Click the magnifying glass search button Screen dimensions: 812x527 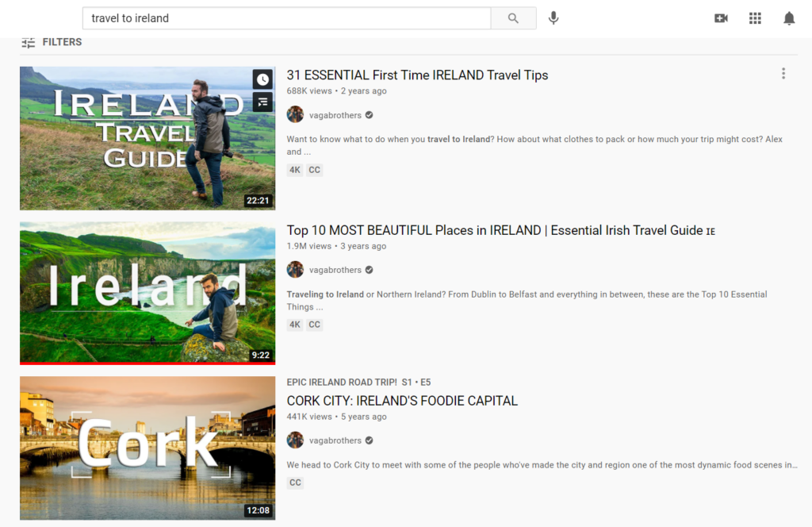pos(513,18)
